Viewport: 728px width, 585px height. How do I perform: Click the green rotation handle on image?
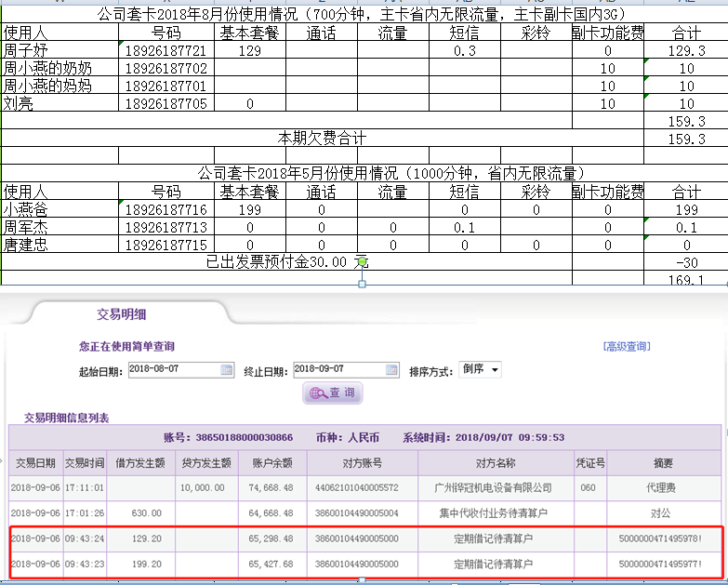[363, 262]
